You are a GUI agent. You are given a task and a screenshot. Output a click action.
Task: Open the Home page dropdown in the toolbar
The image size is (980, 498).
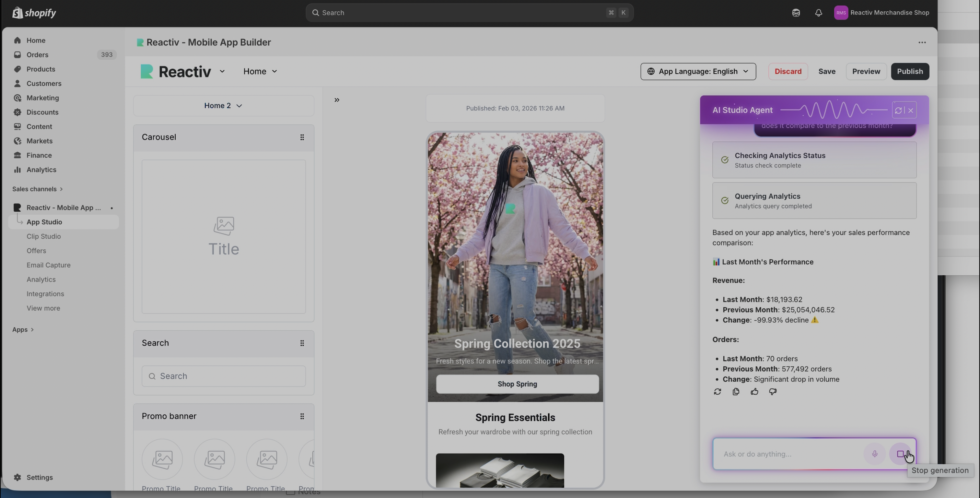point(260,72)
